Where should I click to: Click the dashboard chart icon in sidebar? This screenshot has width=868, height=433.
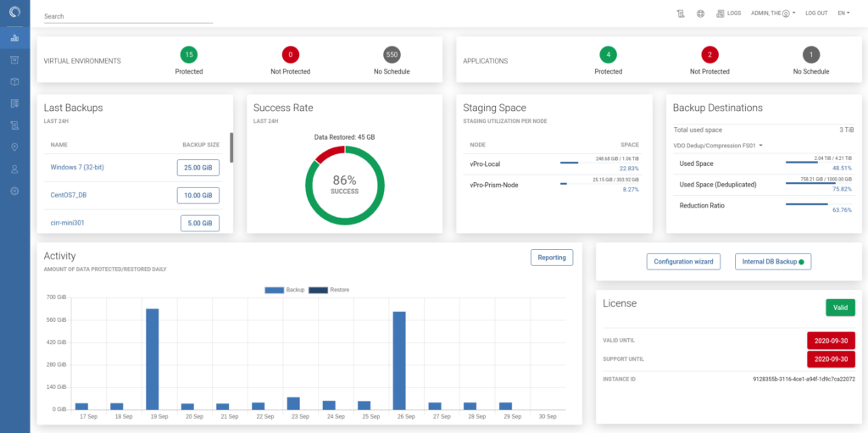click(14, 38)
